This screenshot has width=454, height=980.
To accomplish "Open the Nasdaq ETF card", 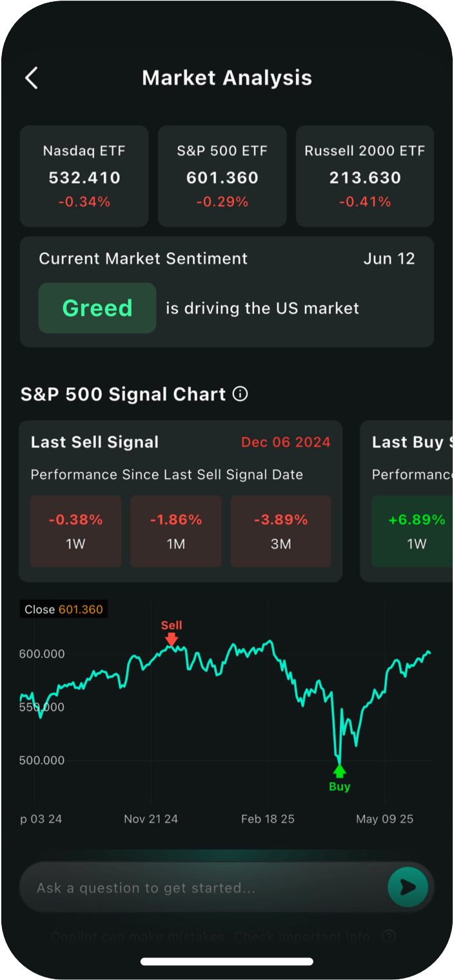I will [x=84, y=176].
